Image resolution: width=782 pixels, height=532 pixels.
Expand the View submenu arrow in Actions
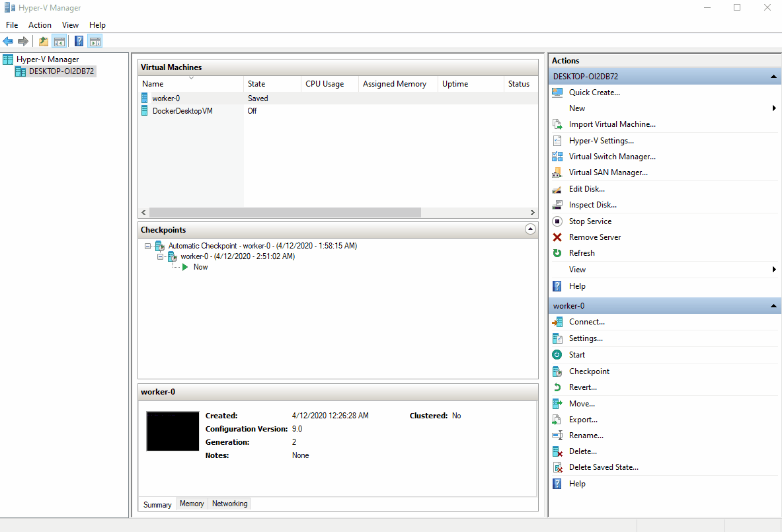pos(774,269)
